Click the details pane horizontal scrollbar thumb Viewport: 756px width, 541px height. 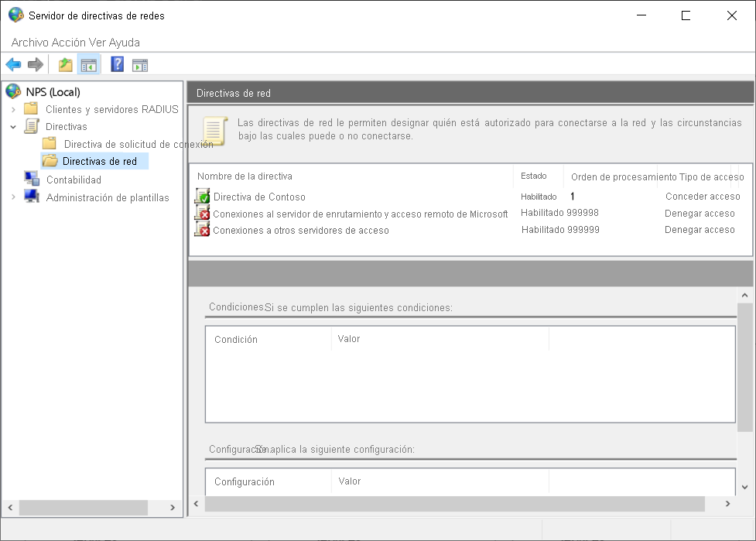[455, 503]
